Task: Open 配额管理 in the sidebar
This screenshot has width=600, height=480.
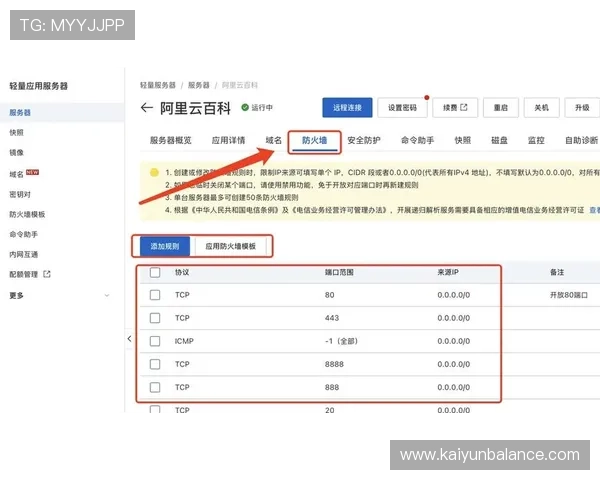Action: tap(23, 274)
